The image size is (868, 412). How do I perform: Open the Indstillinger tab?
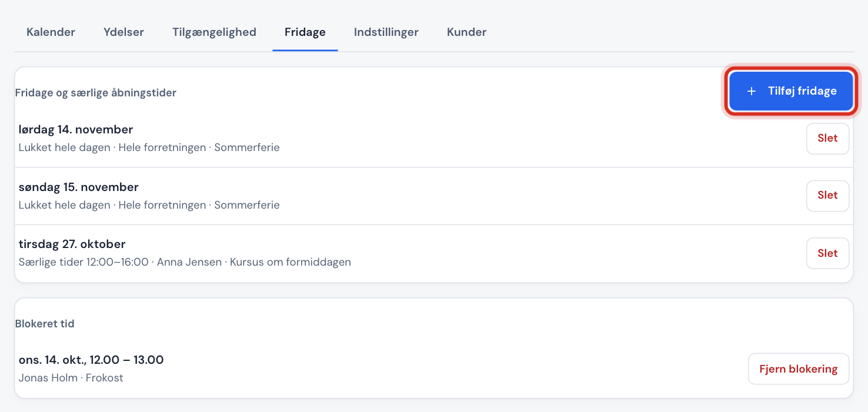pos(386,32)
